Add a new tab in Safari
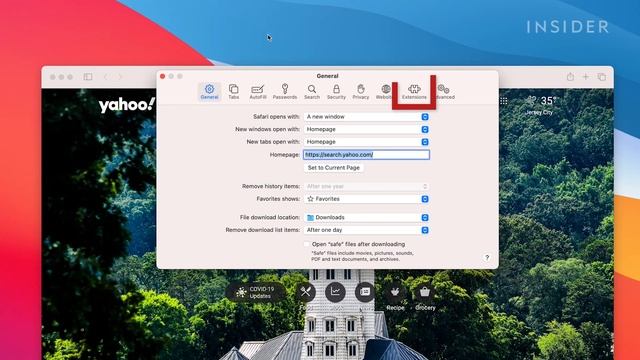Image resolution: width=640 pixels, height=360 pixels. tap(586, 77)
